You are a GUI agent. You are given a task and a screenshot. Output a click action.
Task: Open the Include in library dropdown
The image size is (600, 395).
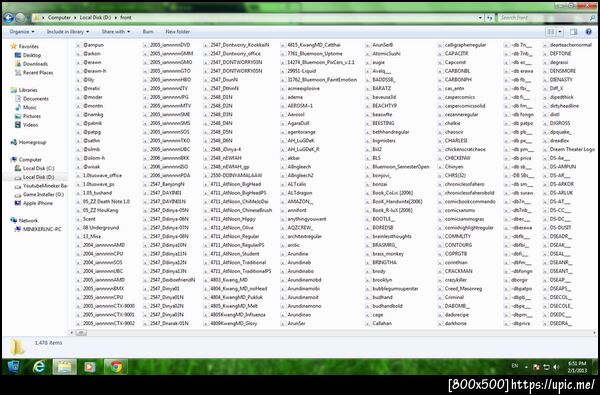pyautogui.click(x=68, y=32)
